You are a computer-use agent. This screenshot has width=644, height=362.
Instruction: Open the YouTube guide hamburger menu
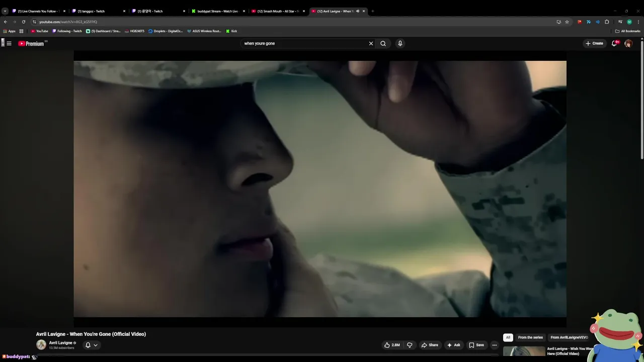pyautogui.click(x=9, y=43)
